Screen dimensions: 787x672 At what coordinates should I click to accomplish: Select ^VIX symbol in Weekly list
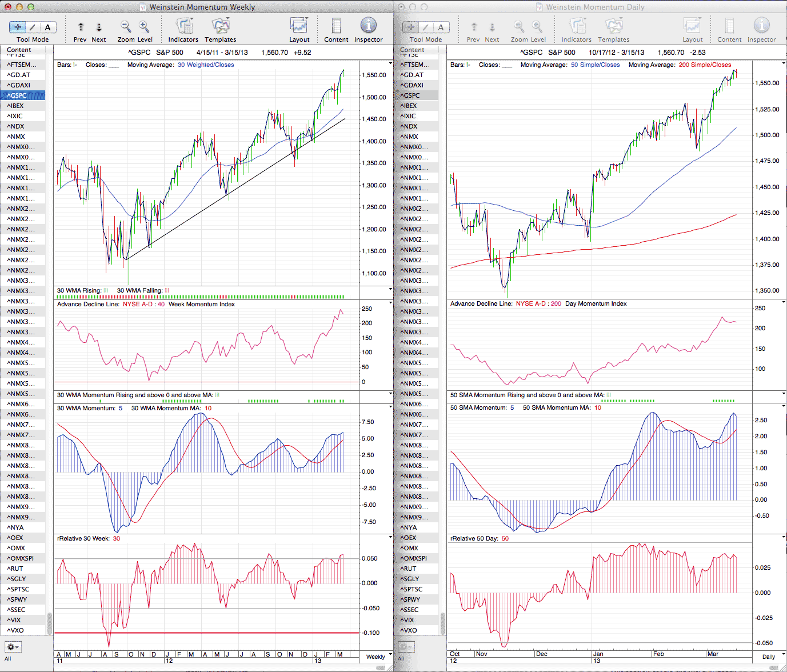click(23, 620)
